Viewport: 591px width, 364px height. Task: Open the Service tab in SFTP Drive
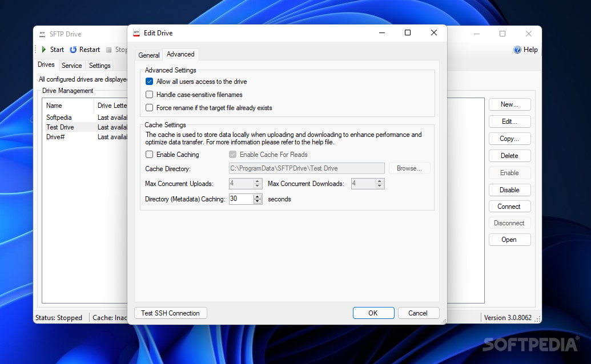click(71, 66)
